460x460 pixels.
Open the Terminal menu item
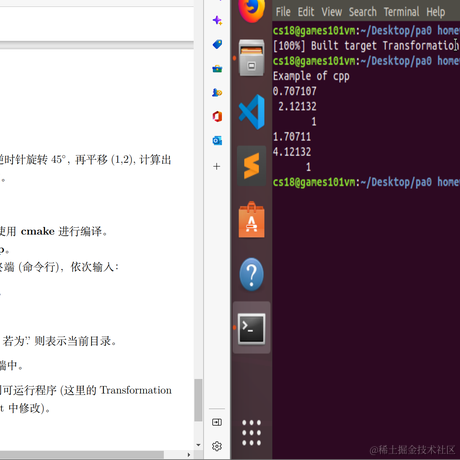click(x=401, y=12)
